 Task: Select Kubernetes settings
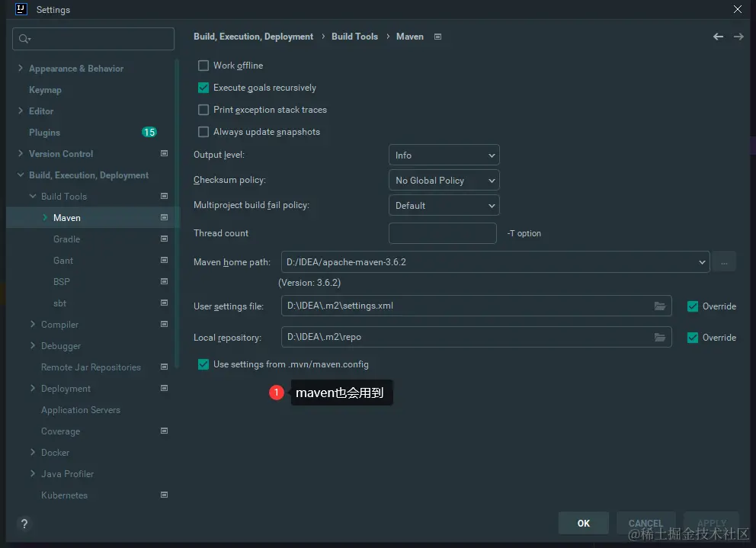64,495
